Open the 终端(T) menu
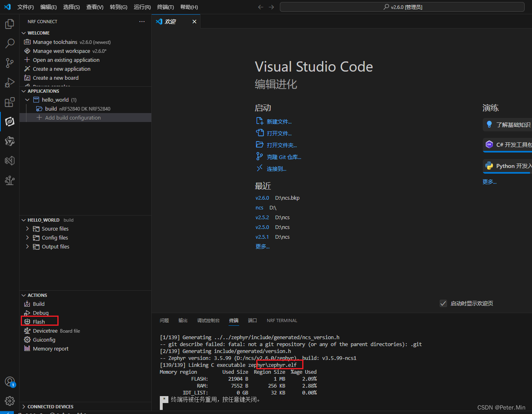The height and width of the screenshot is (414, 532). (x=166, y=7)
